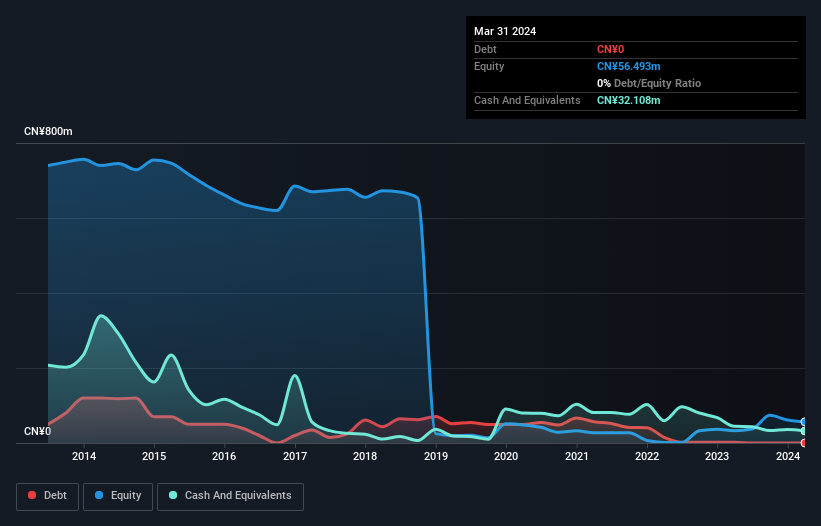This screenshot has height=526, width=821.
Task: Click the 2021 x-axis label
Action: [576, 456]
